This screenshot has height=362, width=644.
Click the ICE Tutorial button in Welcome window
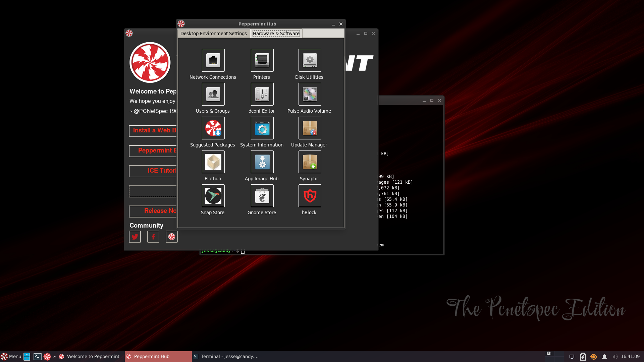point(153,171)
